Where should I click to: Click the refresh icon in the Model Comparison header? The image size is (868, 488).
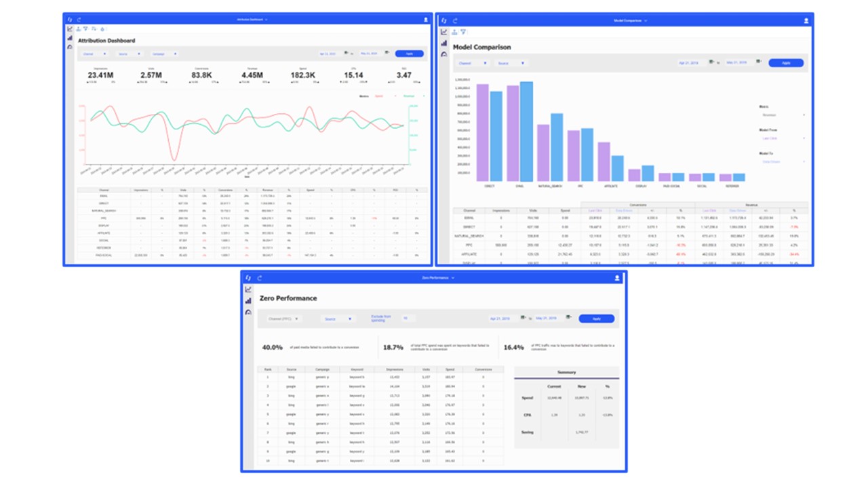[455, 20]
